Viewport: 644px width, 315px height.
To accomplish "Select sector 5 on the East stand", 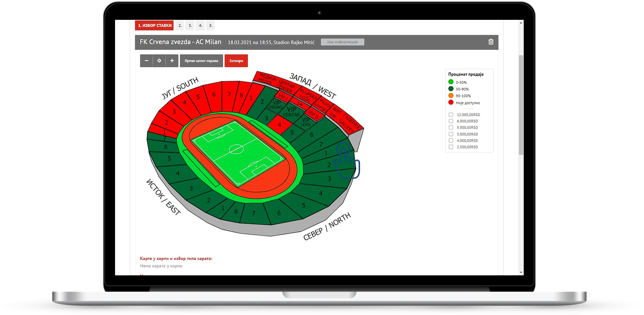I will [x=169, y=159].
